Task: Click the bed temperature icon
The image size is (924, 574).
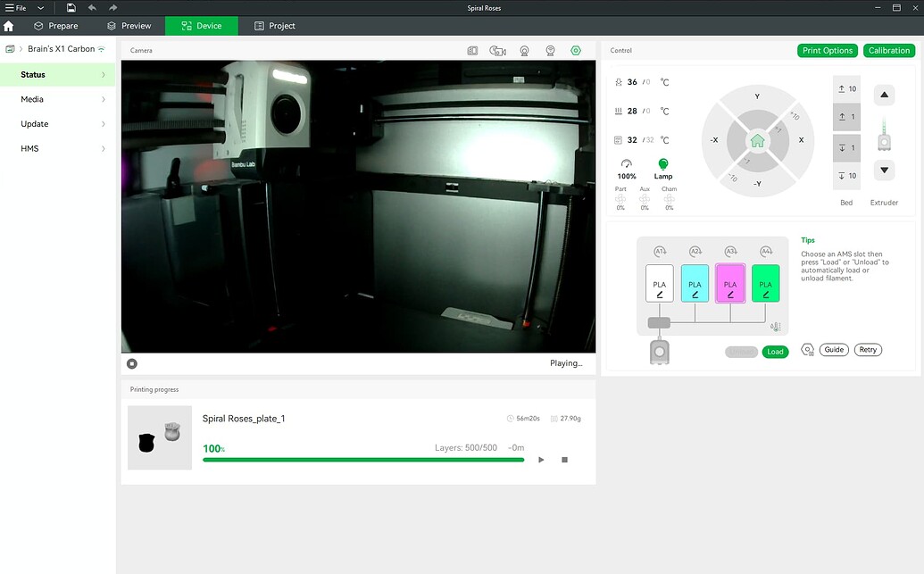Action: tap(618, 111)
